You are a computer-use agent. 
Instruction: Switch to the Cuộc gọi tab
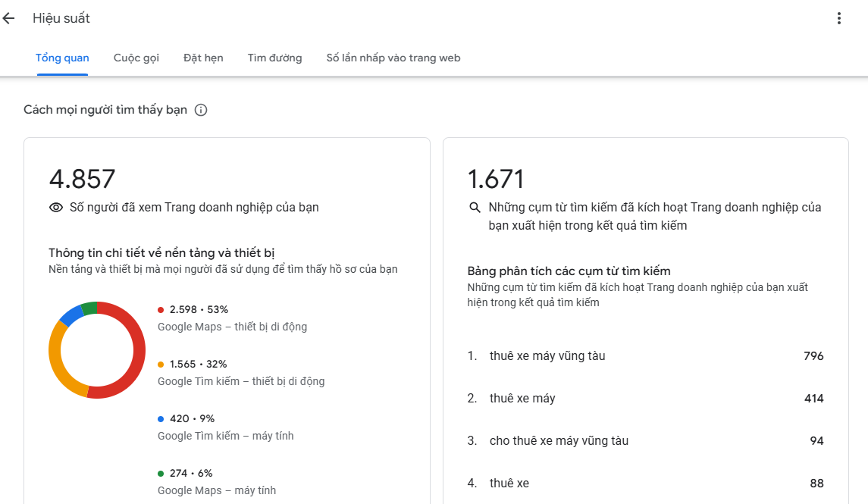(x=136, y=58)
